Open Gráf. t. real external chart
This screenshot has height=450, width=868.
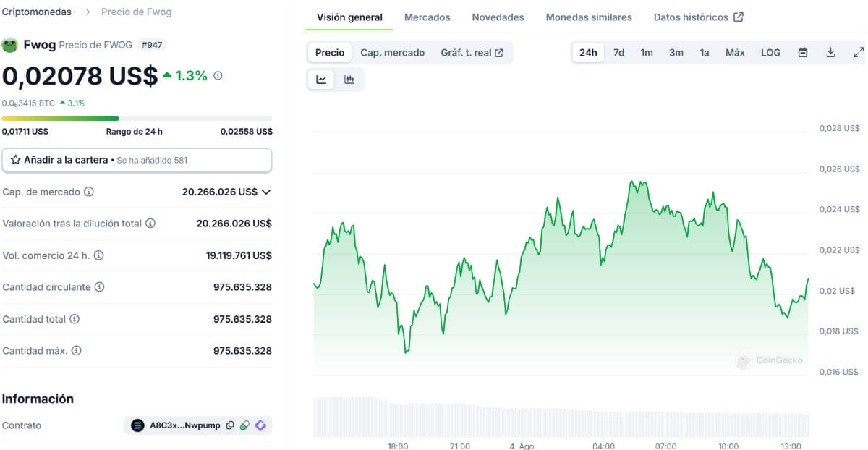pos(472,53)
